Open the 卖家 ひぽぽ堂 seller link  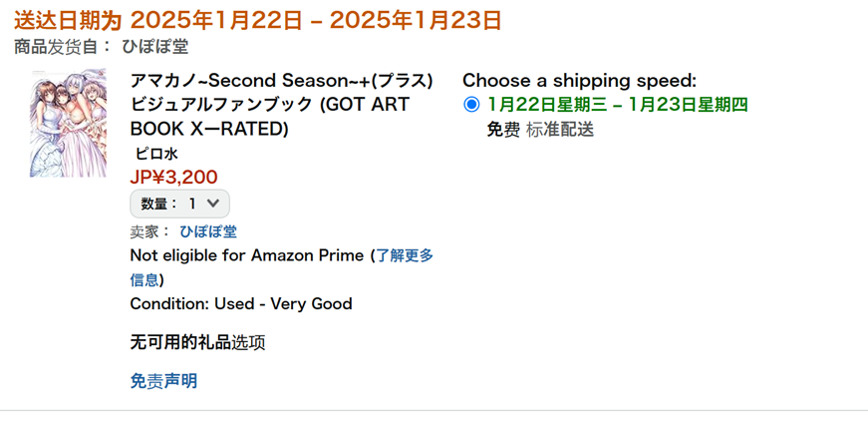pyautogui.click(x=208, y=231)
